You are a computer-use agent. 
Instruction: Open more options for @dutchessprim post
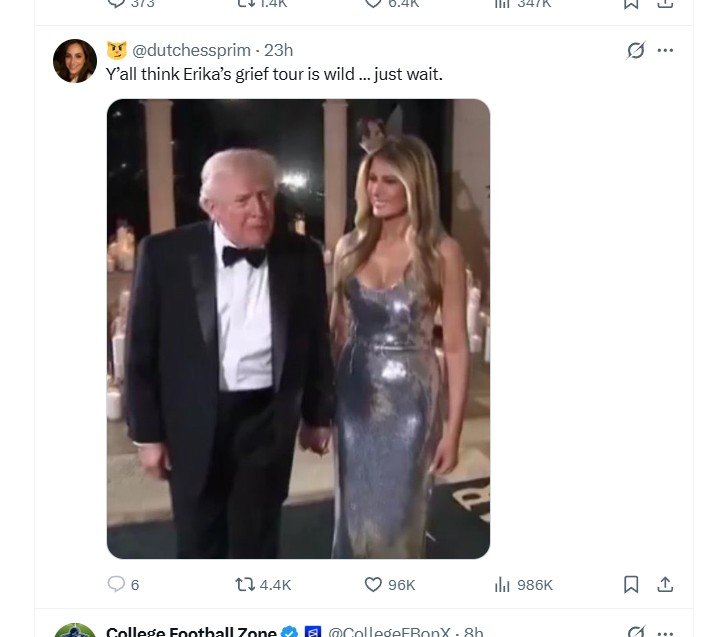pos(665,50)
